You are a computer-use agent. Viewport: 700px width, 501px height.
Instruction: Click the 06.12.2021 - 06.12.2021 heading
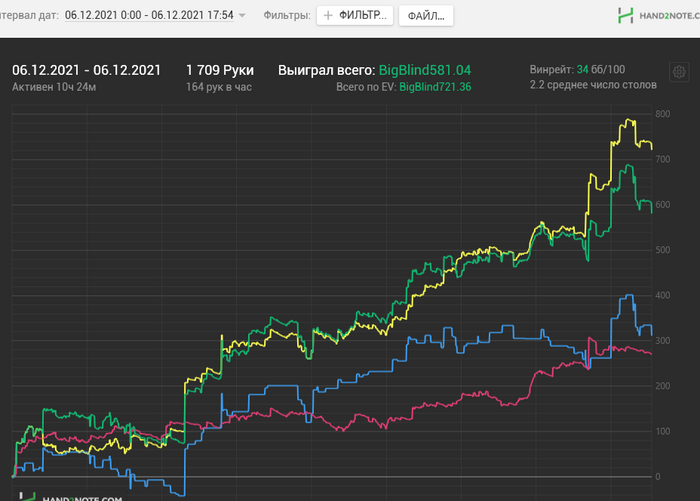pyautogui.click(x=86, y=70)
